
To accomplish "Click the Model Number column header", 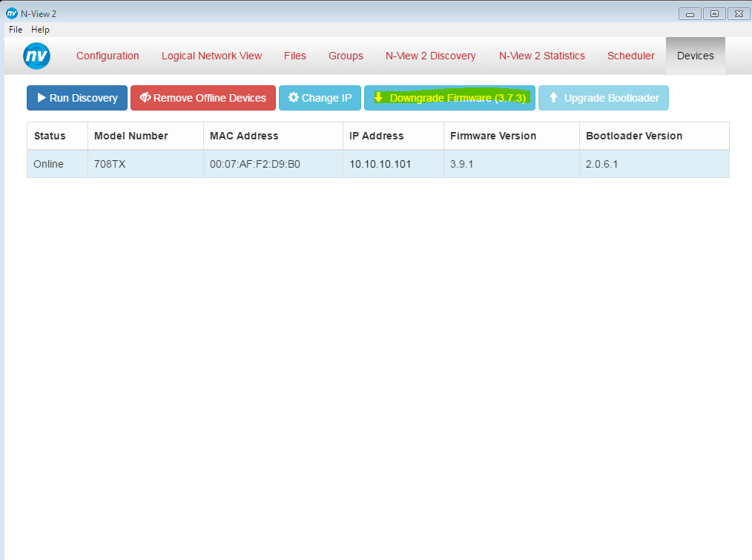I will 146,136.
